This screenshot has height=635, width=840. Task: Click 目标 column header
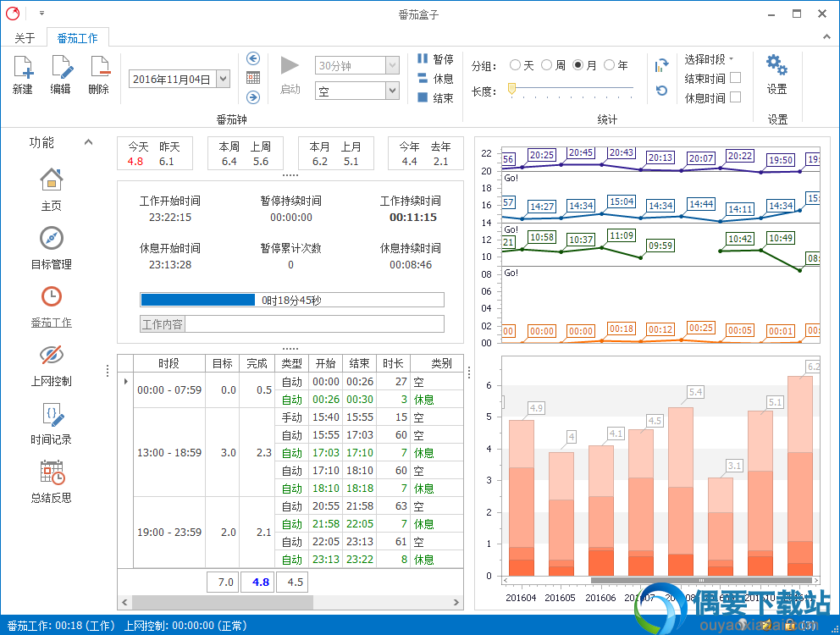[x=223, y=363]
